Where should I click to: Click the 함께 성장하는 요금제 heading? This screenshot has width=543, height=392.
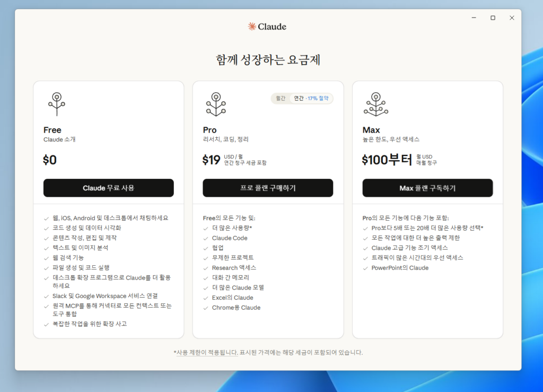(x=268, y=59)
